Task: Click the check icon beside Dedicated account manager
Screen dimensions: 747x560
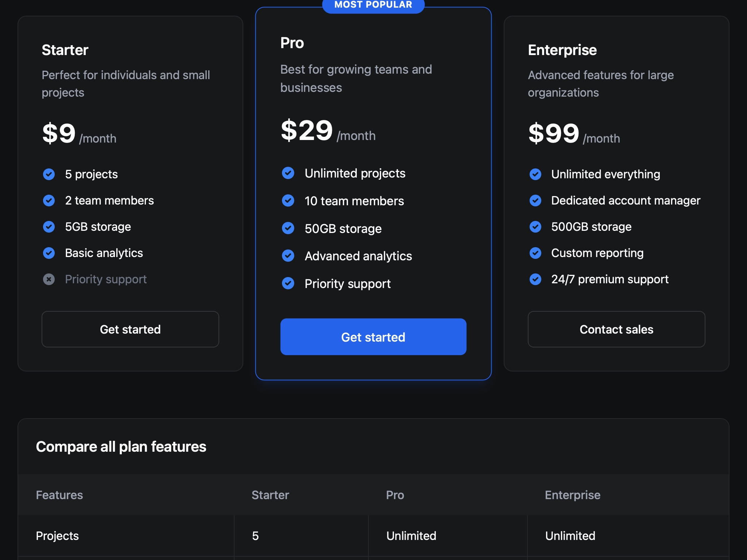Action: point(535,201)
